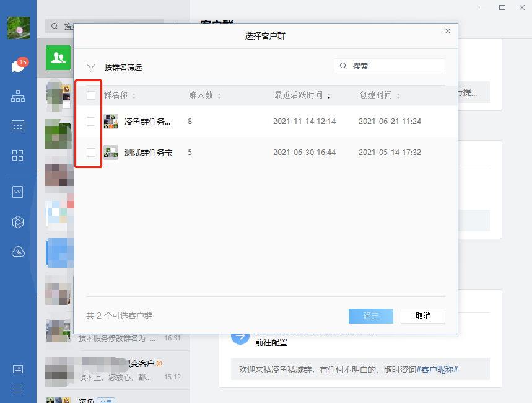Screen dimensions: 532x403
Task: Open the Calendar icon in left sidebar
Action: (18, 126)
